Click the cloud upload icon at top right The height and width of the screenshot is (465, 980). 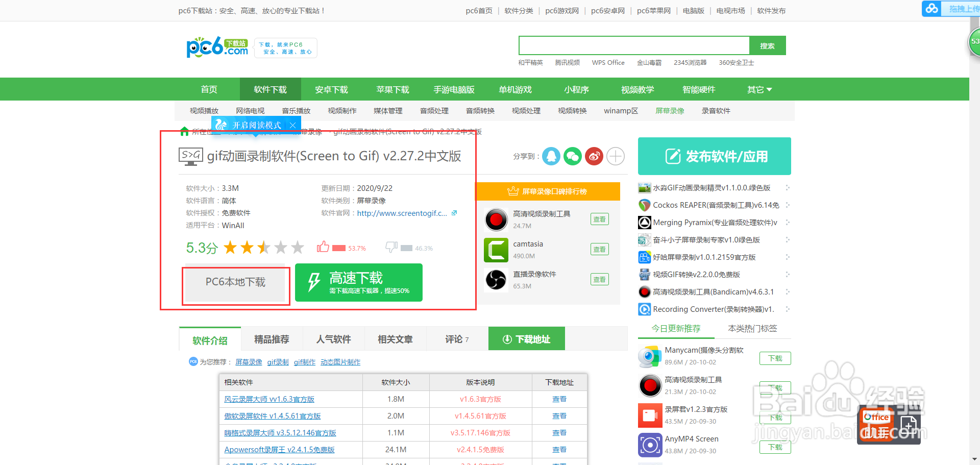(932, 9)
